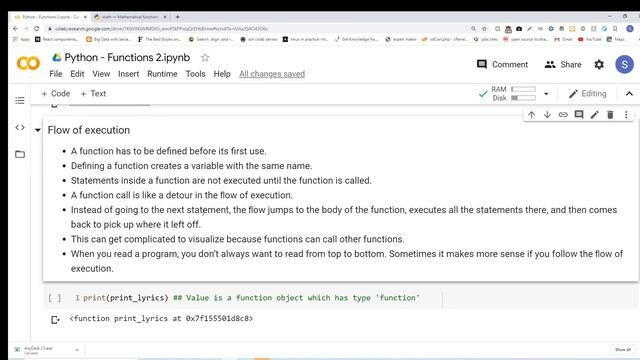Edit the text cell with pencil
640x360 pixels.
(595, 115)
